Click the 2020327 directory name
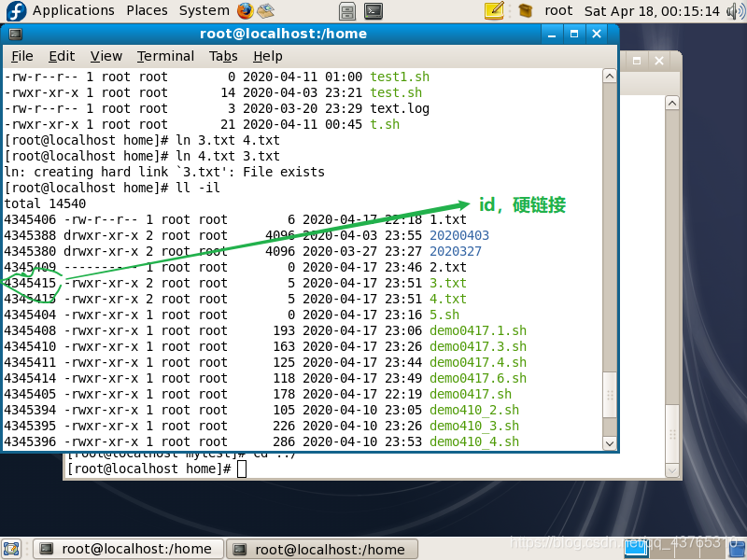 click(456, 251)
